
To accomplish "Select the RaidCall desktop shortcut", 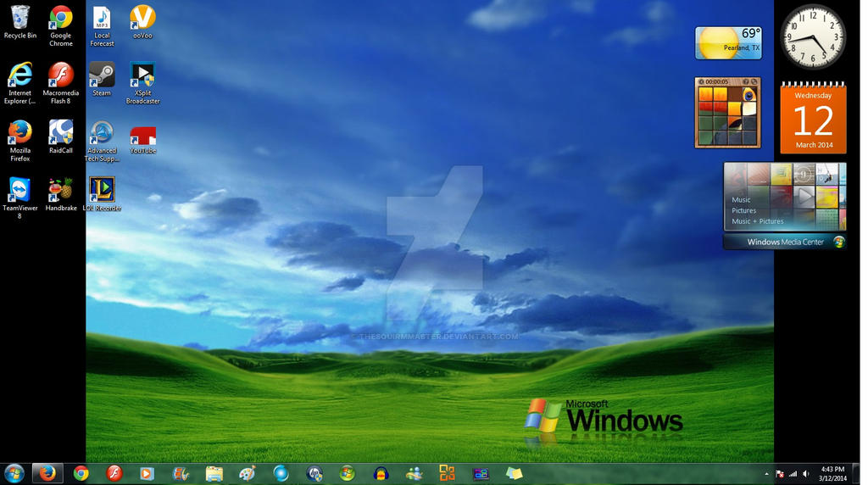I will pyautogui.click(x=61, y=137).
